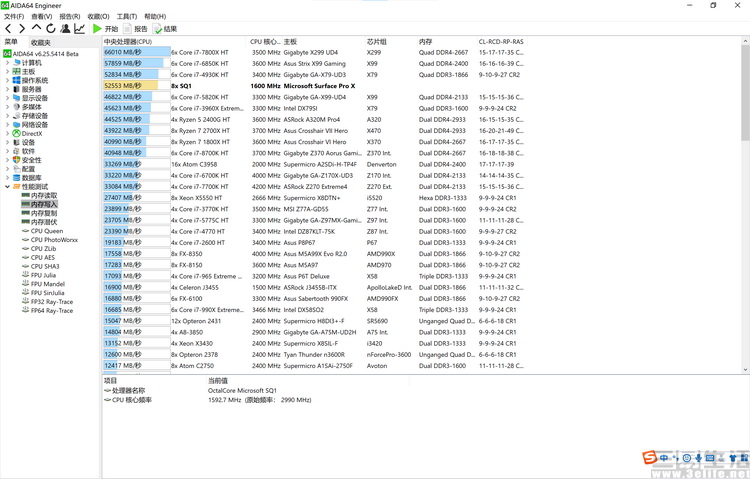The width and height of the screenshot is (750, 479).
Task: Expand the 计算机 node chevron
Action: point(8,63)
